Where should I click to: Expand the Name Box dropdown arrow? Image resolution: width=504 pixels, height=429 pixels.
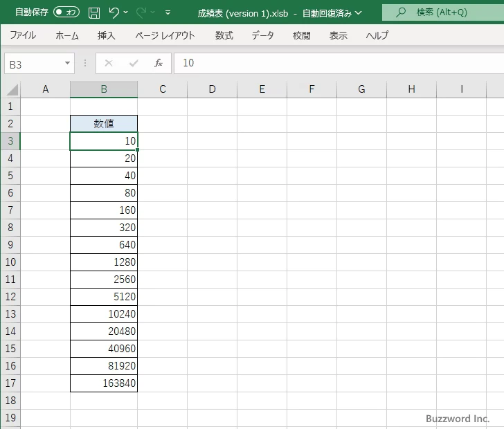coord(68,63)
